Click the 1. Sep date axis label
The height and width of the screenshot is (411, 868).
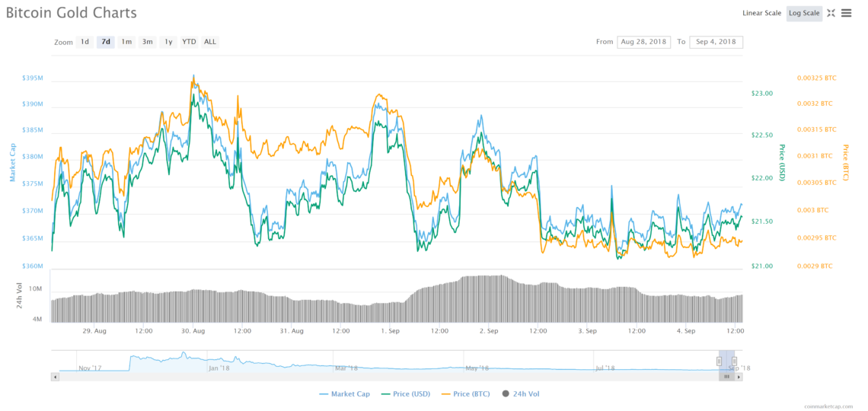coord(391,331)
